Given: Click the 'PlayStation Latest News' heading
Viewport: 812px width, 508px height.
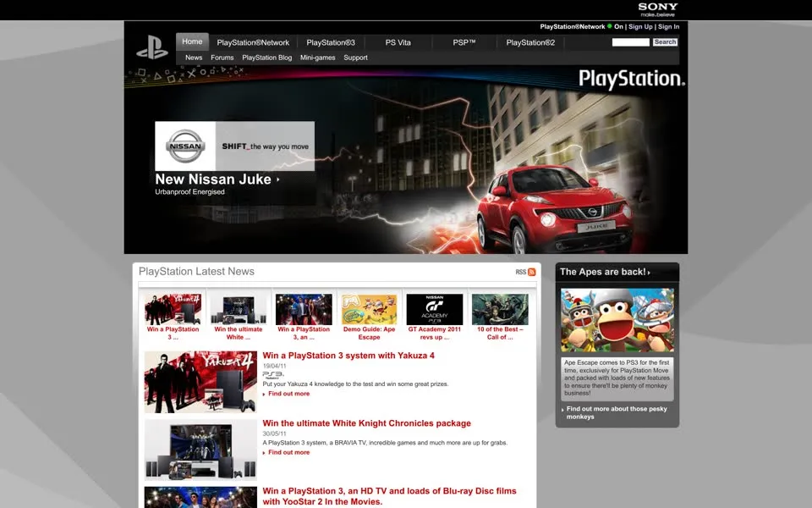Looking at the screenshot, I should coord(196,272).
